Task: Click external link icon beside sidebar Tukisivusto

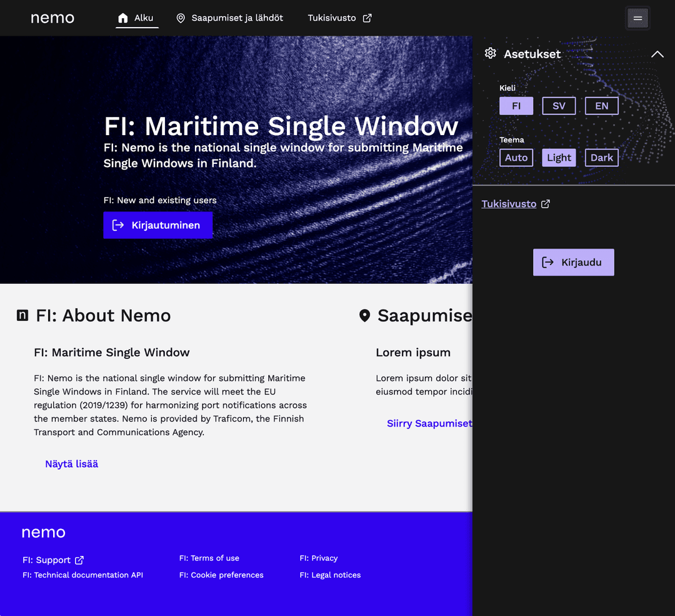Action: pyautogui.click(x=546, y=204)
